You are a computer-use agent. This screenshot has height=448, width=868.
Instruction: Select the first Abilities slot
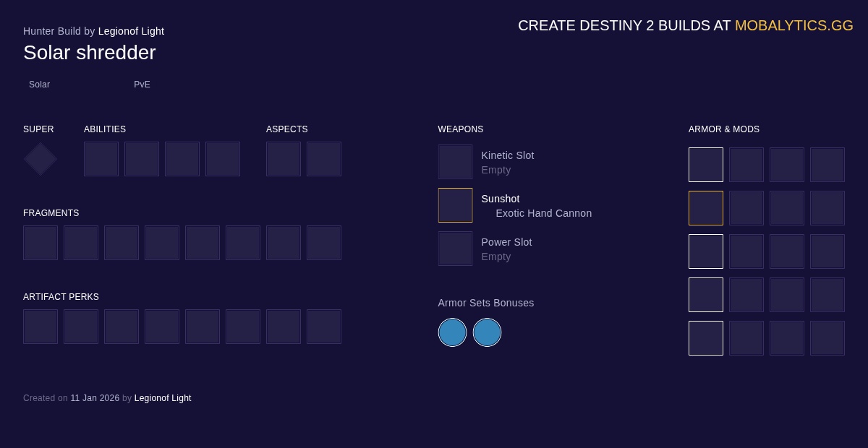tap(101, 159)
